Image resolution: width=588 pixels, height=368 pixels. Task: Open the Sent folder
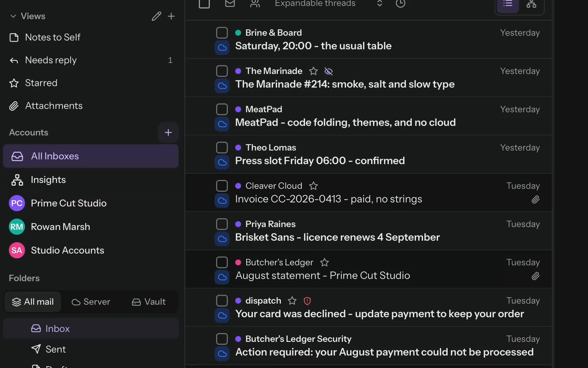coord(91,349)
